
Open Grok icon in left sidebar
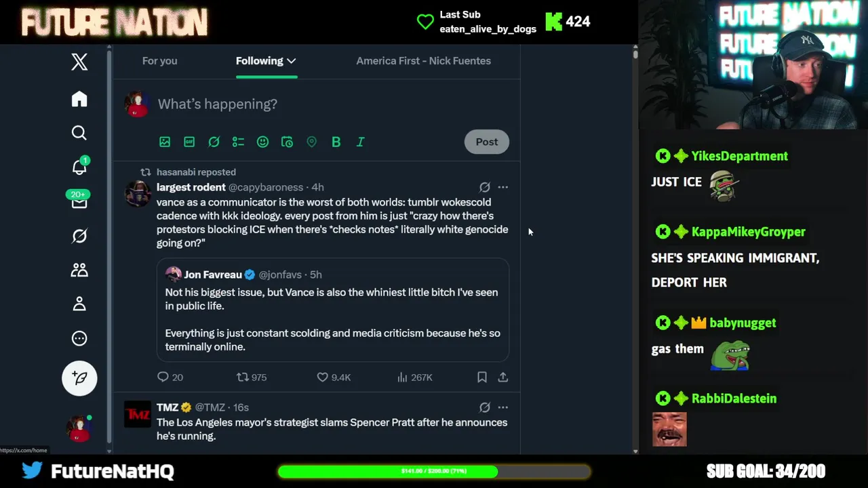(79, 236)
